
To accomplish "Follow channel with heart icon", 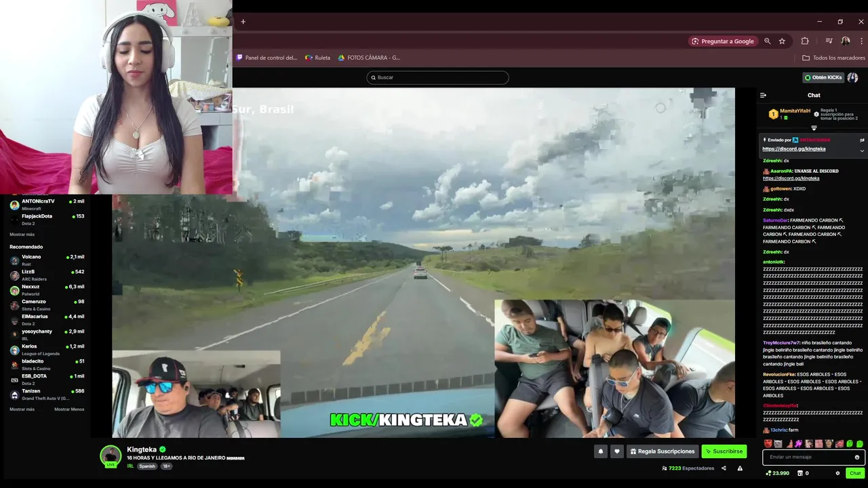I will pyautogui.click(x=616, y=451).
